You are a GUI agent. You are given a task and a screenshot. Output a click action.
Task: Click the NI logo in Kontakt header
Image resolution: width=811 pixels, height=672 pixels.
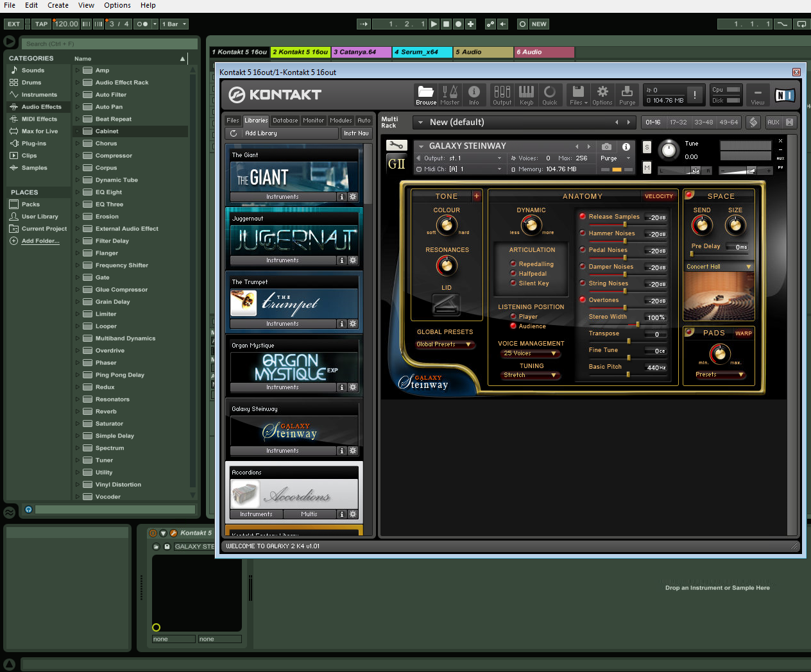785,95
